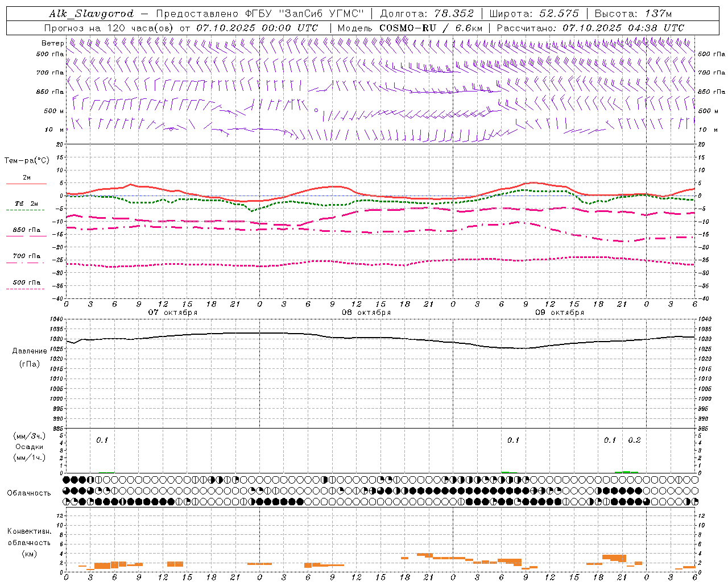Click the 500 м wind level label at left

point(54,111)
